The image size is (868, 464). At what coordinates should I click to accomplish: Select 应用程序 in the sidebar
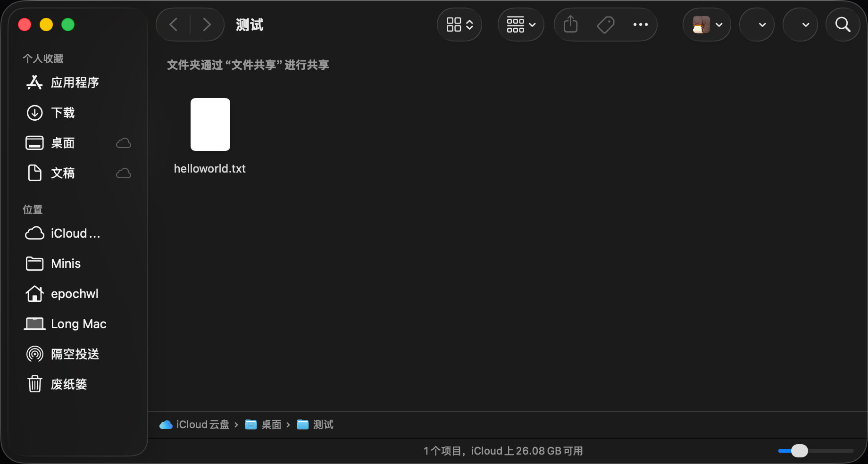75,83
